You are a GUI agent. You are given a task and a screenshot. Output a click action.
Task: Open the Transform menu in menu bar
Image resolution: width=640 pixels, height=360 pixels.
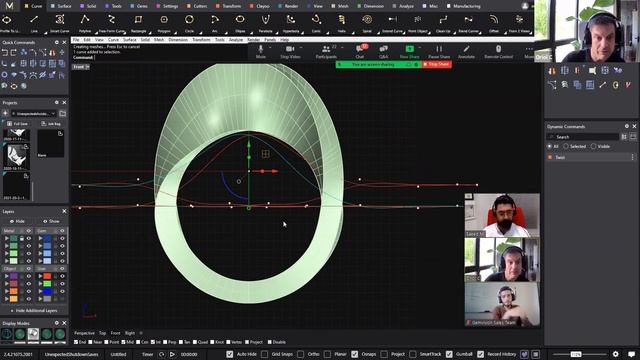(x=201, y=40)
